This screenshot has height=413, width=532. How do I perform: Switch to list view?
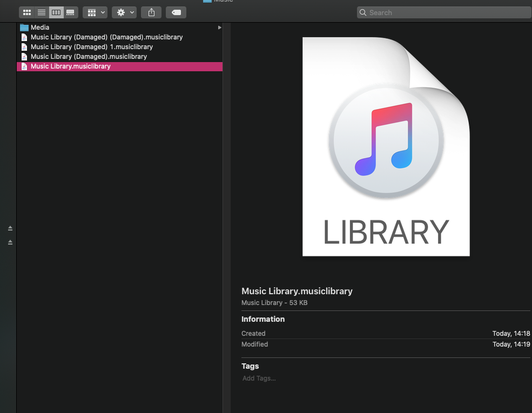tap(42, 12)
